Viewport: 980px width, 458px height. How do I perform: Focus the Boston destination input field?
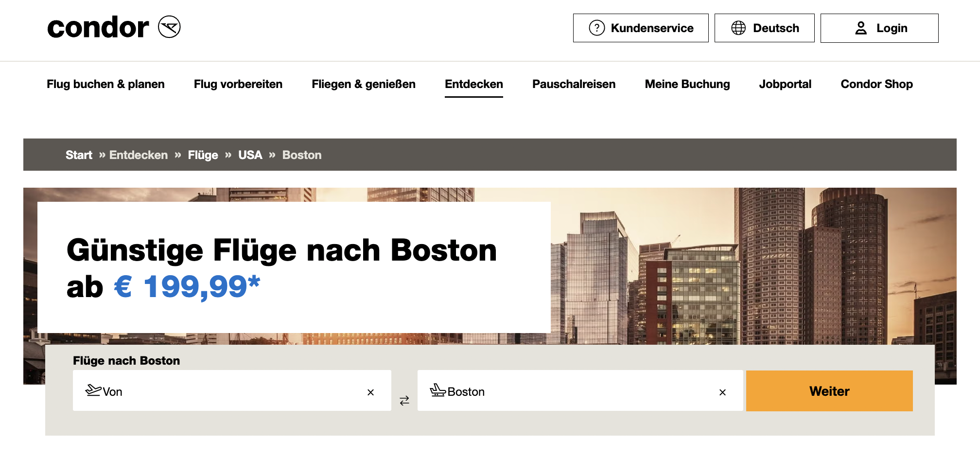coord(580,390)
